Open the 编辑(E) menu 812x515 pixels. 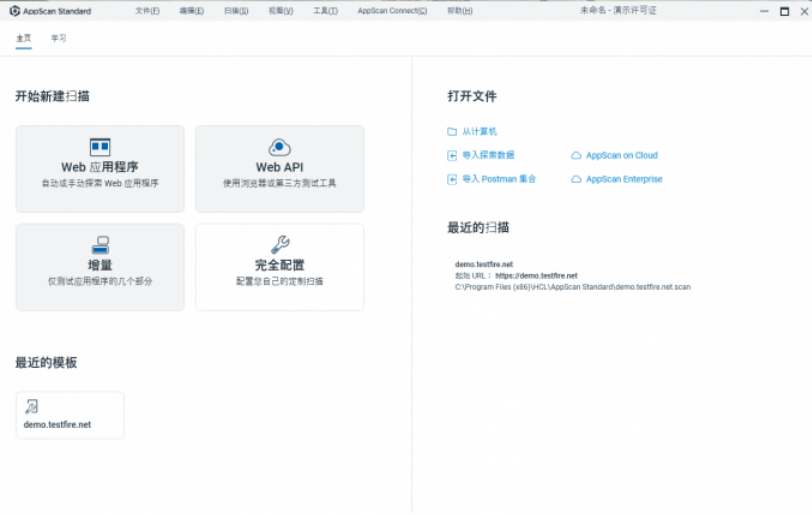click(192, 11)
